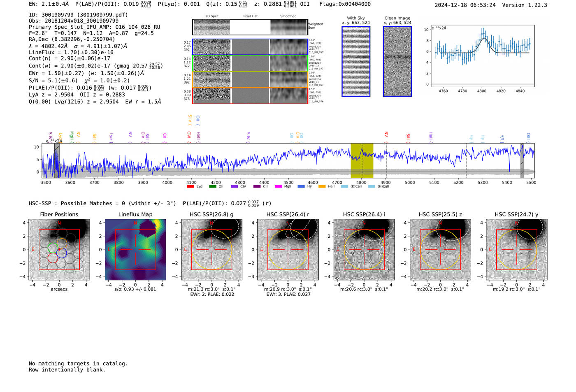Click the HSC-SSP Possible Matches = 0 heading

click(x=102, y=204)
